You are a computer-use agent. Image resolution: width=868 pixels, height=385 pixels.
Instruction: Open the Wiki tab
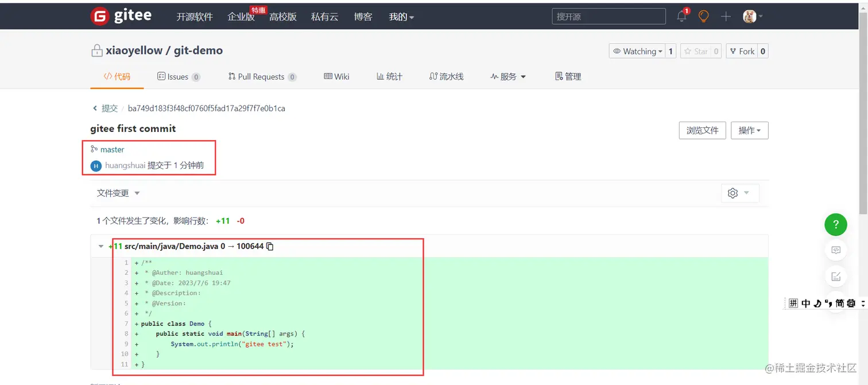(336, 76)
